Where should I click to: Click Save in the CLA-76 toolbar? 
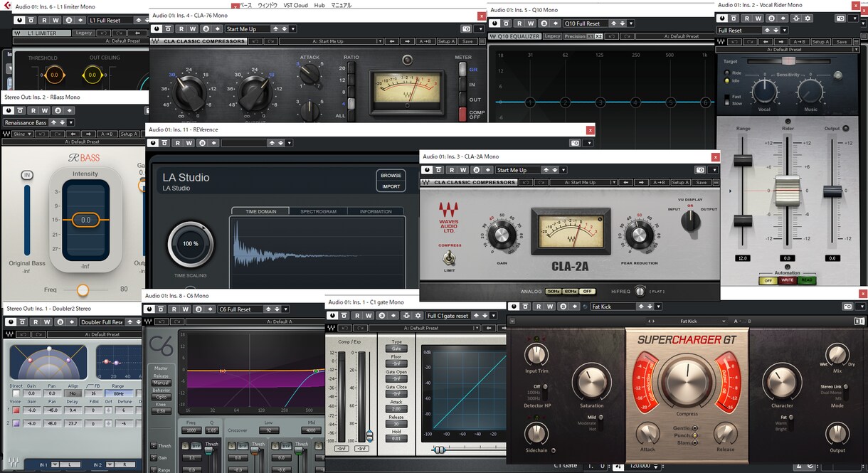(467, 41)
